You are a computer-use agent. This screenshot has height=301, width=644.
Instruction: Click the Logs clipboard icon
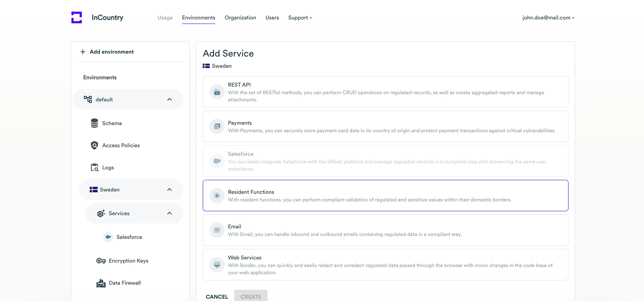click(x=94, y=167)
